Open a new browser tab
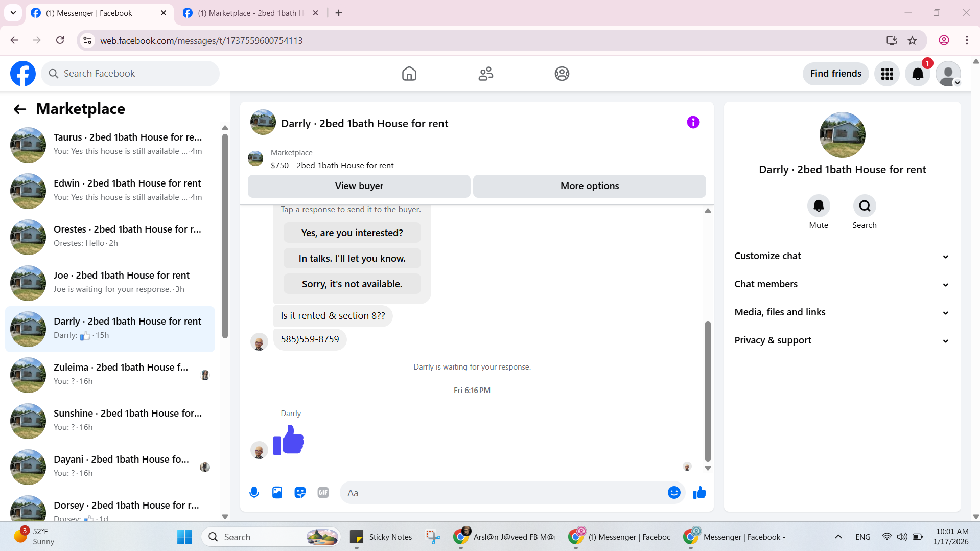The height and width of the screenshot is (551, 980). (x=339, y=13)
